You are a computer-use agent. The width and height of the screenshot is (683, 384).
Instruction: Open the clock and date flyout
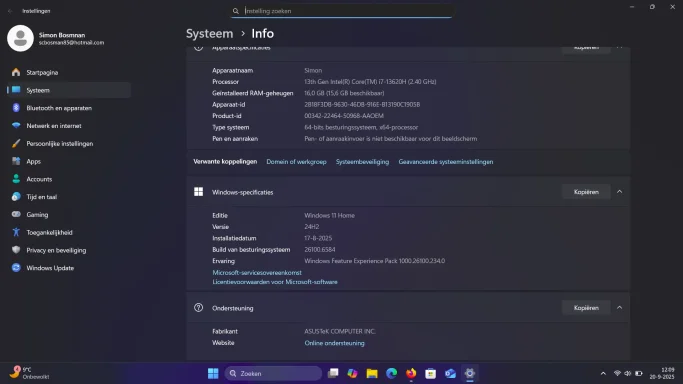pos(662,374)
